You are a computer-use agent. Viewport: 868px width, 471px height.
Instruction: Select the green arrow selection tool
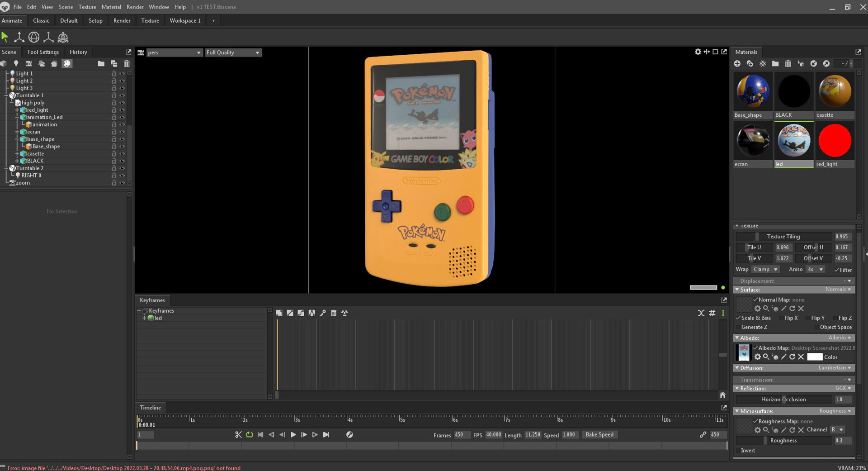[x=5, y=37]
